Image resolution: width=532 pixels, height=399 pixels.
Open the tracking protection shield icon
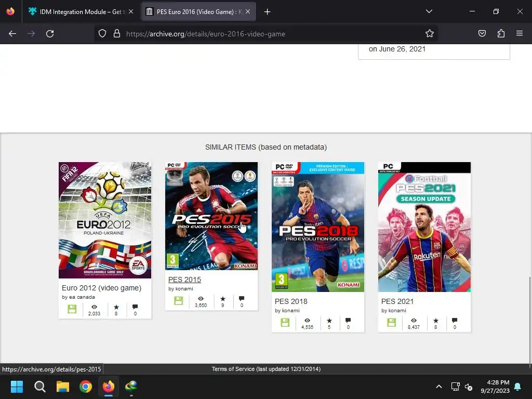(x=102, y=34)
